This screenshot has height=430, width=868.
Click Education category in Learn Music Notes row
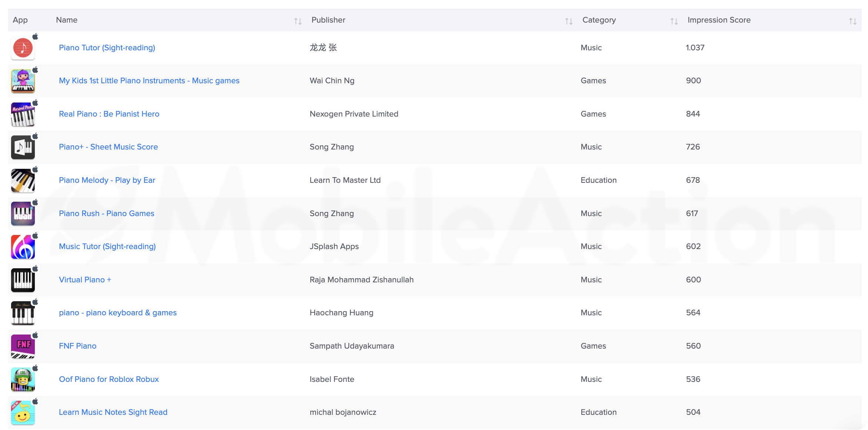tap(599, 412)
